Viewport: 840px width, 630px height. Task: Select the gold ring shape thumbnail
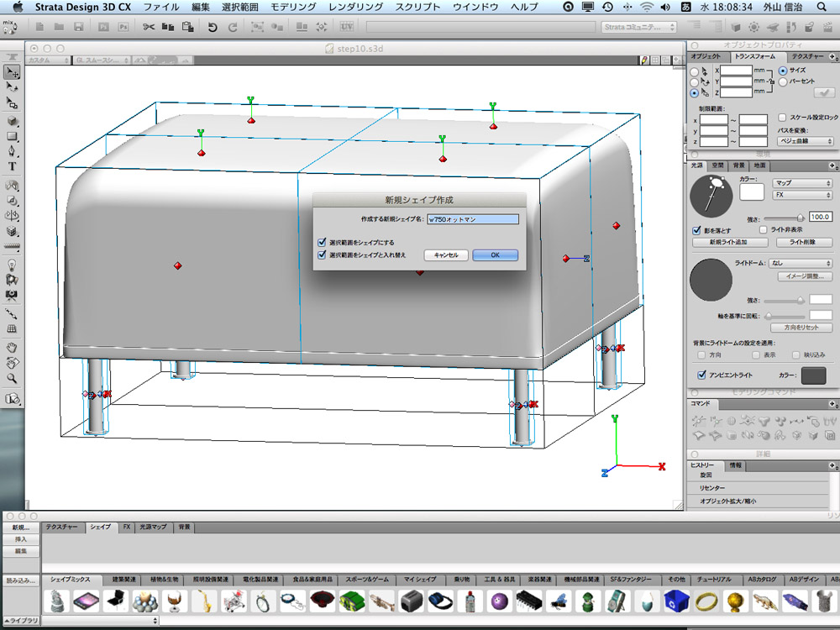(x=706, y=601)
